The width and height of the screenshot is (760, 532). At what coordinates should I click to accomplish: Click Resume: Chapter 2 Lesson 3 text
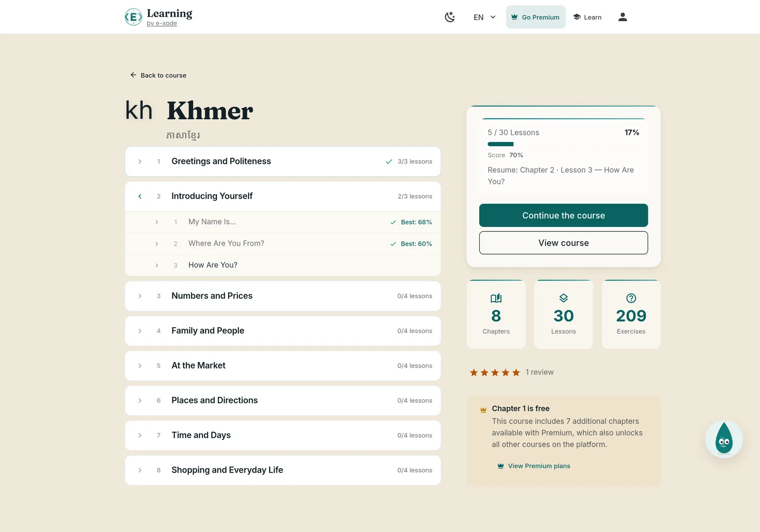(x=560, y=176)
